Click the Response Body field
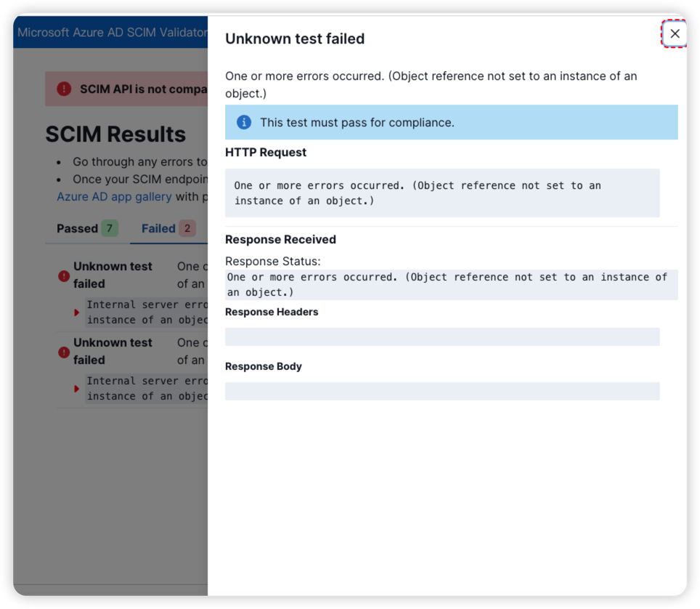Screen dimensions: 700x609 (x=442, y=391)
